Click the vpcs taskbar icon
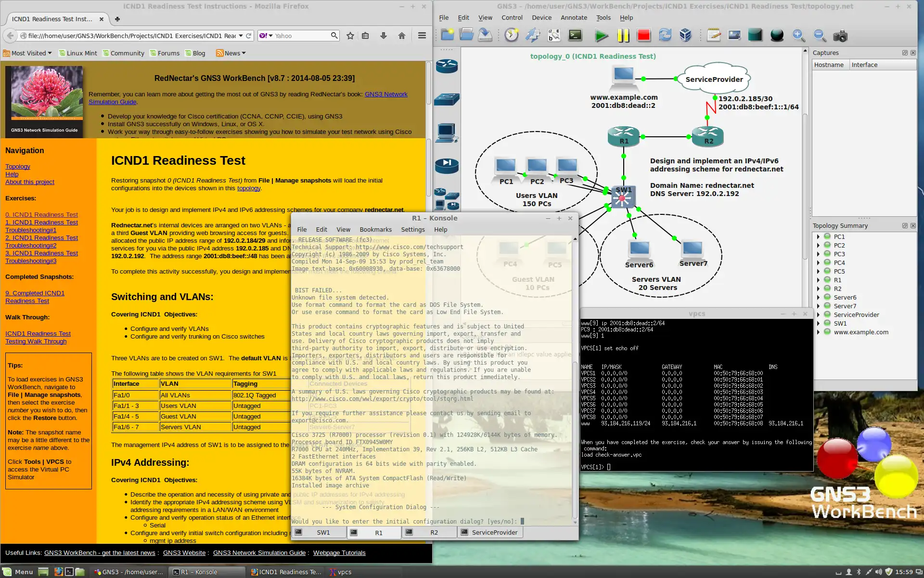This screenshot has width=924, height=578. pos(346,571)
